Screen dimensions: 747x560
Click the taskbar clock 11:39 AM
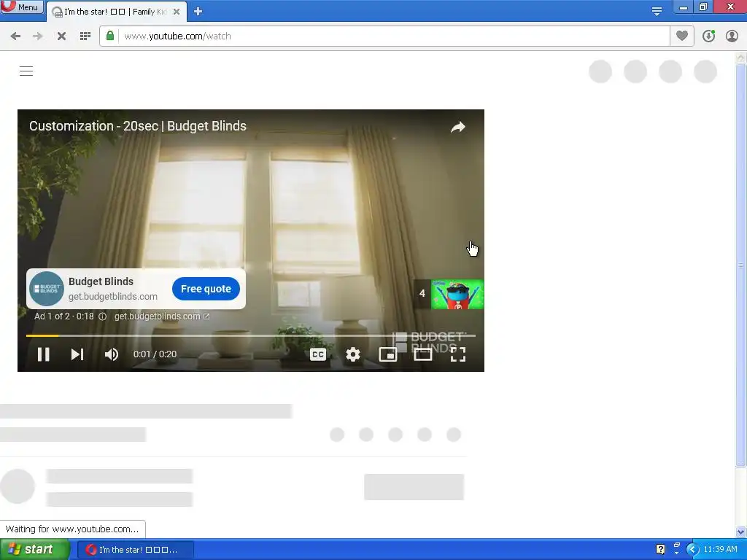720,549
